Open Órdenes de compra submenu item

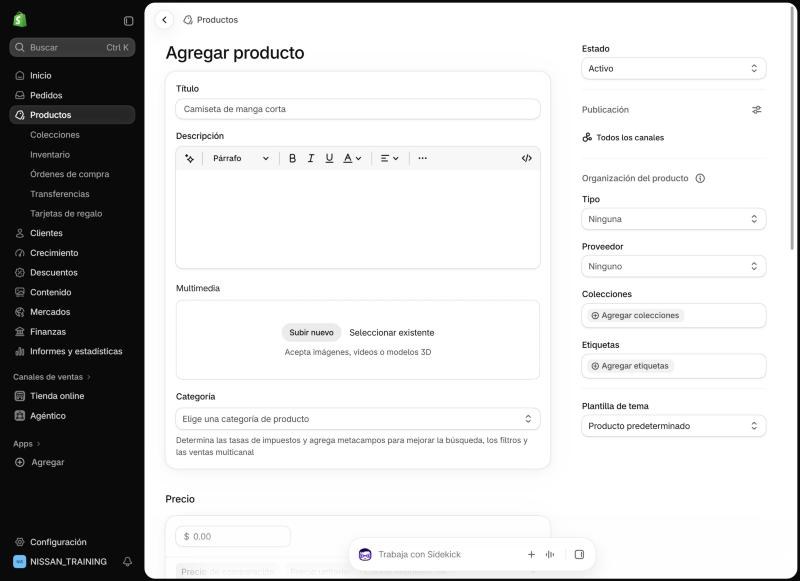coord(72,174)
